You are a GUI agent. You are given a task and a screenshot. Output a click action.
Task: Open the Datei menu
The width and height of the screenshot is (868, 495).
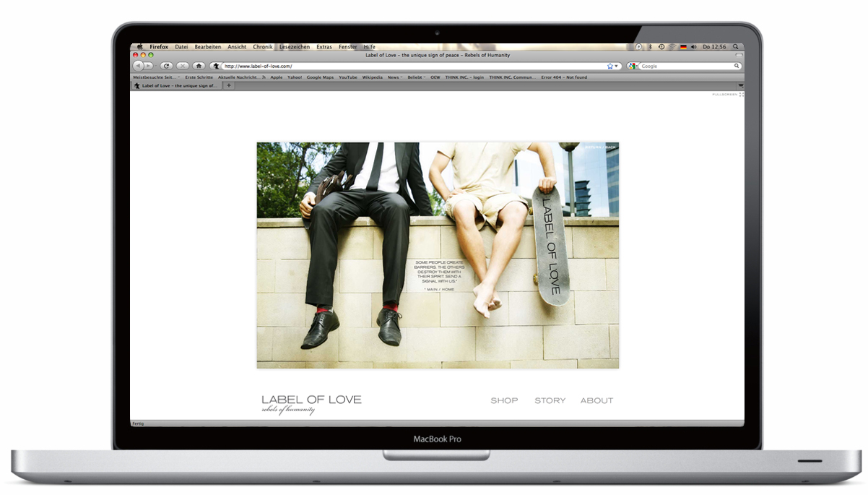coord(181,47)
